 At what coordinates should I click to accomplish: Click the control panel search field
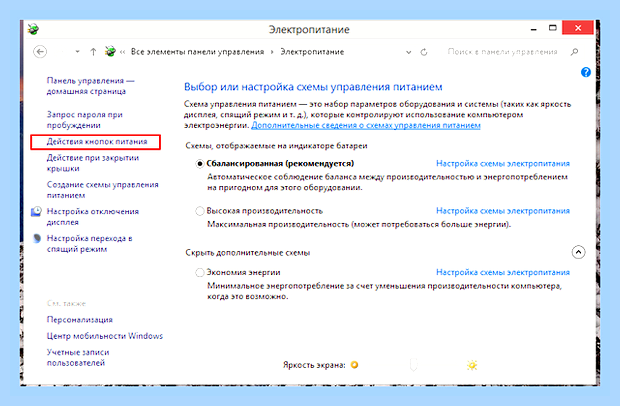click(x=502, y=52)
